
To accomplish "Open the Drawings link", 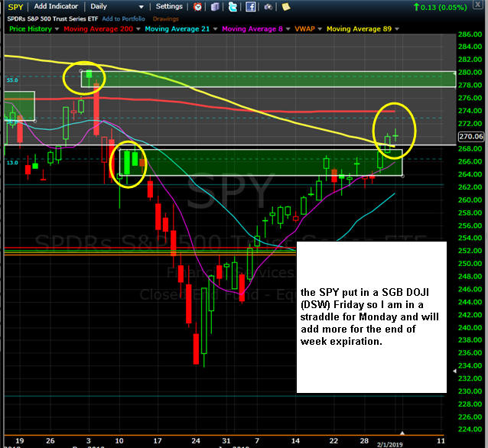I will click(x=165, y=18).
